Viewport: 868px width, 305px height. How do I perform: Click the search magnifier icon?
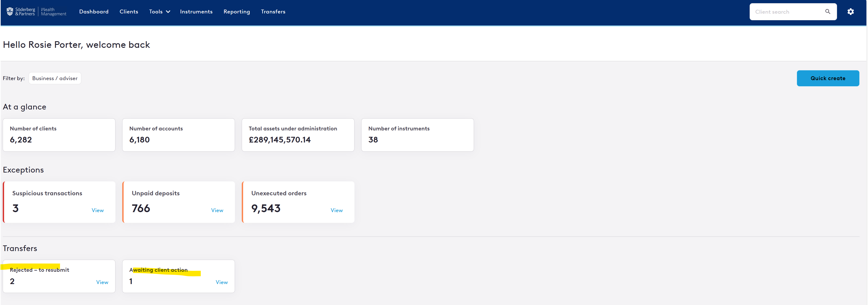[827, 12]
